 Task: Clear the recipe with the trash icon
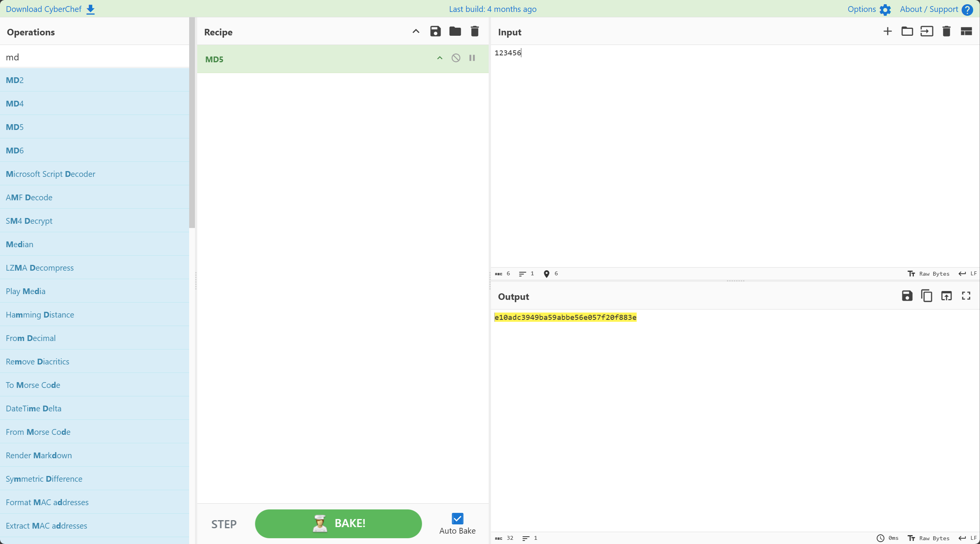point(475,32)
